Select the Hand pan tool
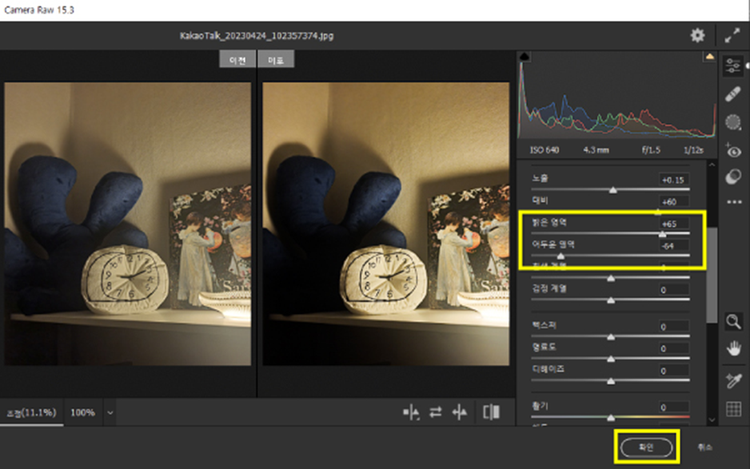 (x=733, y=349)
